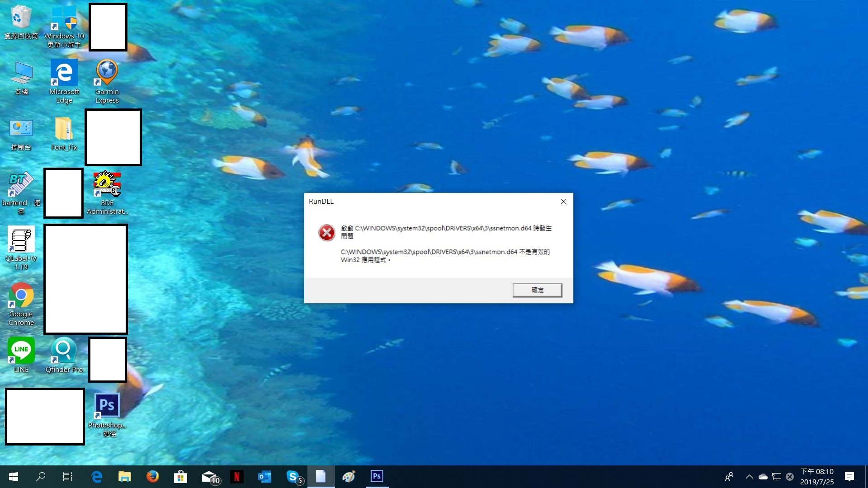Open Netflix from the taskbar
Image resolution: width=868 pixels, height=488 pixels.
pyautogui.click(x=236, y=476)
